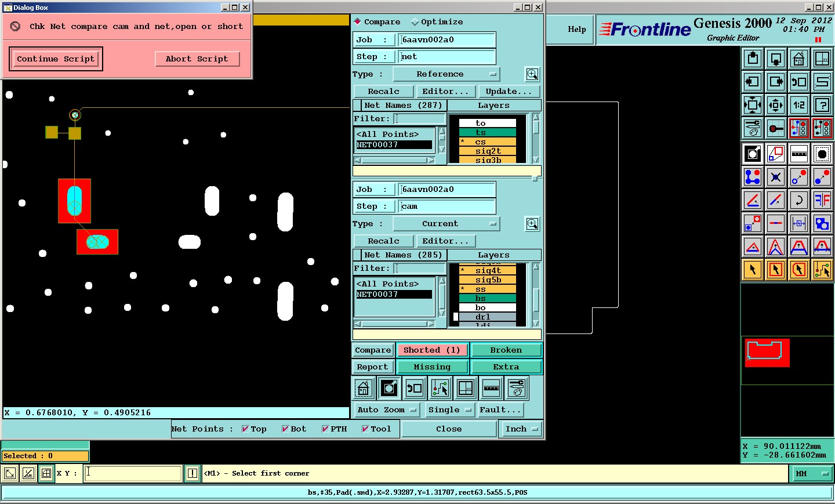This screenshot has height=504, width=835.
Task: Click Abort Script in Dialog Box
Action: (x=197, y=59)
